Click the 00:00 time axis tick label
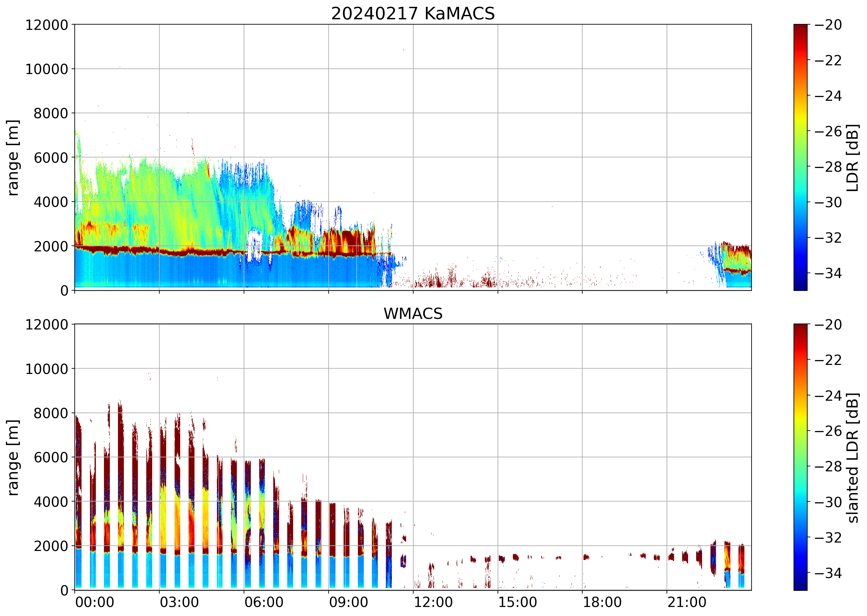Image resolution: width=867 pixels, height=616 pixels. 95,602
